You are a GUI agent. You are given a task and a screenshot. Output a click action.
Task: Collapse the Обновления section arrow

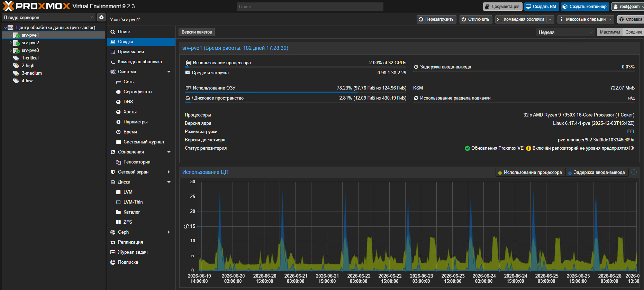tap(169, 152)
